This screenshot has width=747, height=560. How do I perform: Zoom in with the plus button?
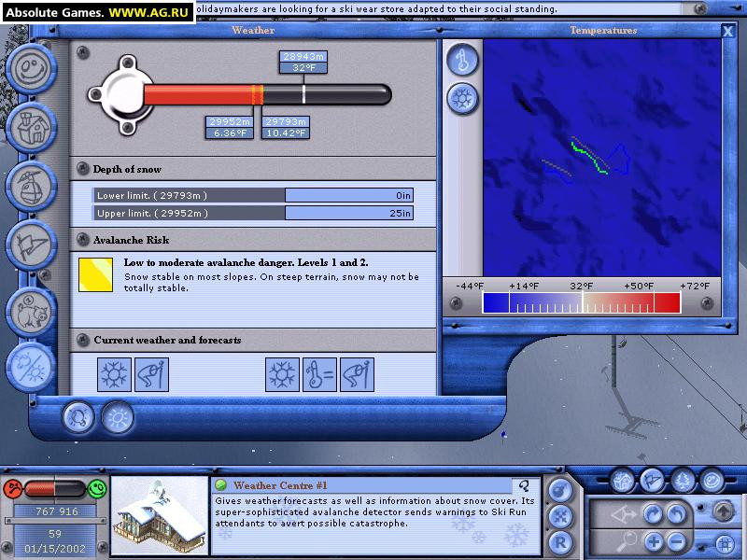[654, 541]
